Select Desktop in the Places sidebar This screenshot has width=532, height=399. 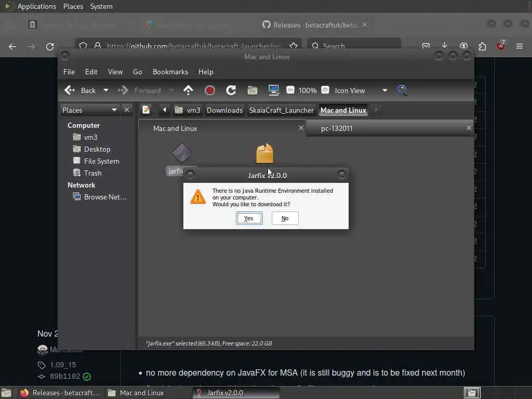click(91, 149)
